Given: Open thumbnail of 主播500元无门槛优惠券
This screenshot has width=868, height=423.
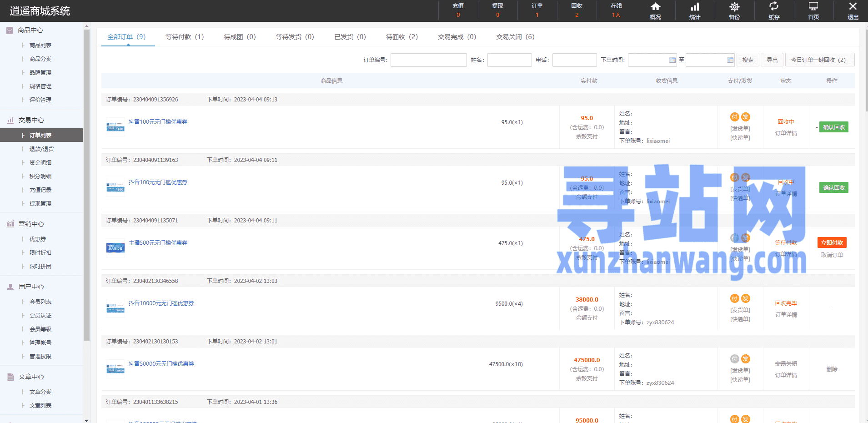Looking at the screenshot, I should tap(115, 248).
